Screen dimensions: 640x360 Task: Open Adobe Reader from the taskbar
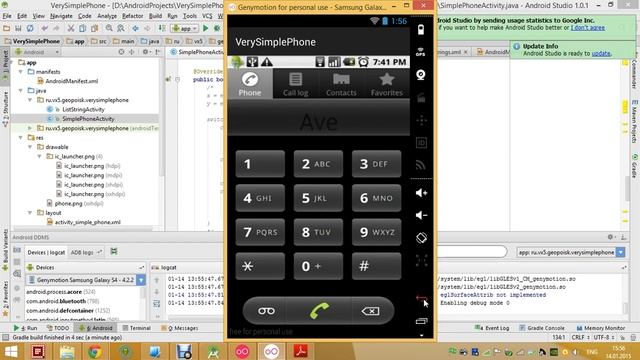[x=301, y=351]
